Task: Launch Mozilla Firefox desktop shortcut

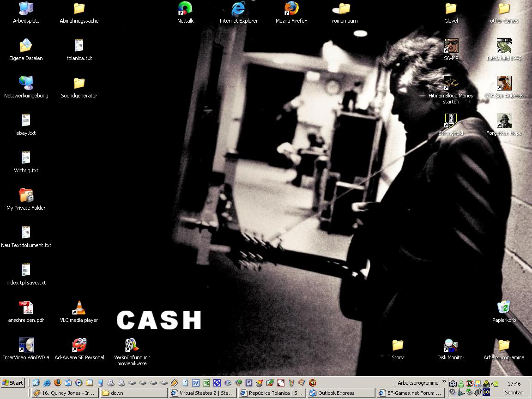Action: (291, 12)
